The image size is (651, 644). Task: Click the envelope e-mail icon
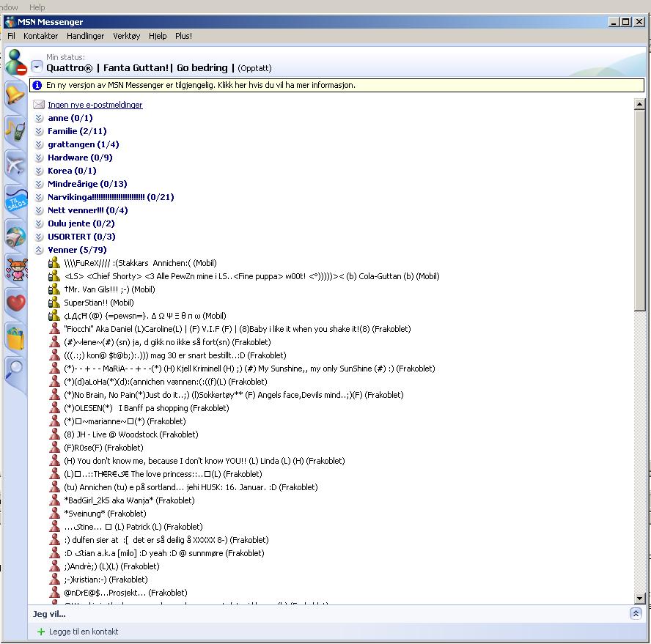point(39,105)
